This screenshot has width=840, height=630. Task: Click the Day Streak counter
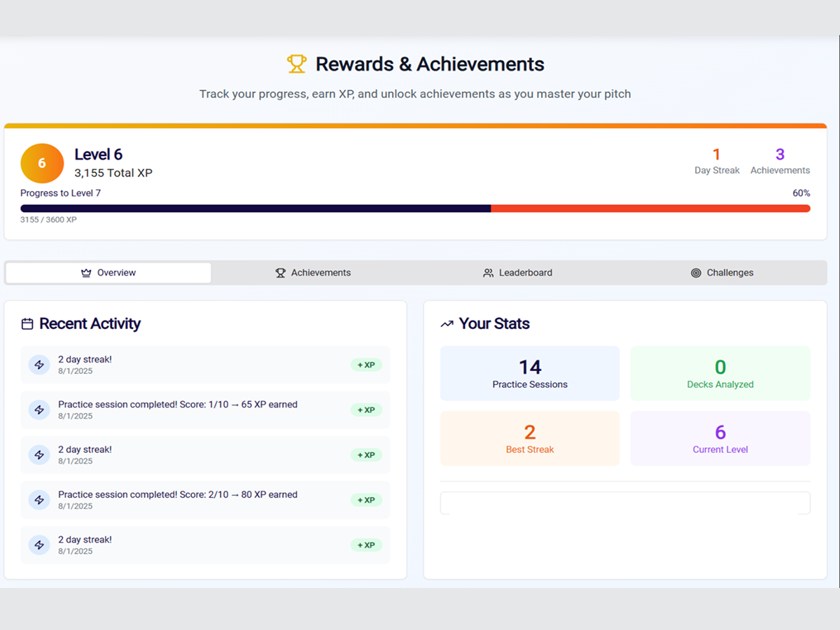pos(717,161)
